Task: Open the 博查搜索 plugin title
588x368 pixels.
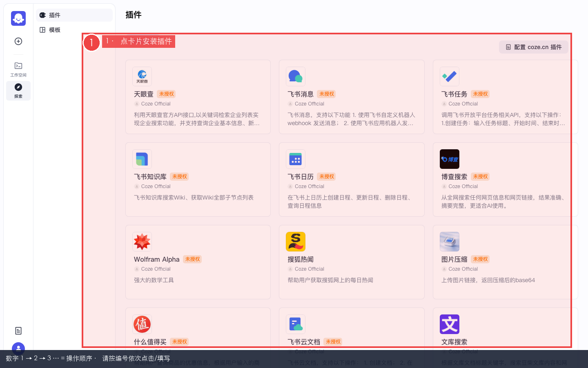Action: coord(454,177)
